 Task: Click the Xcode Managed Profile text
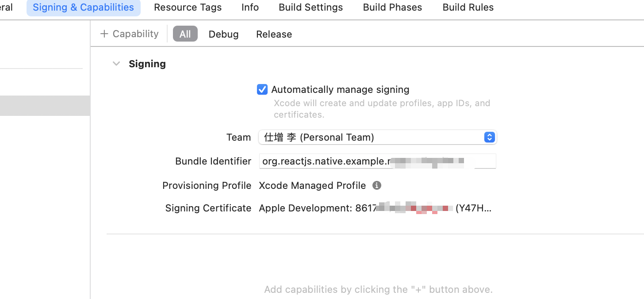[x=312, y=185]
